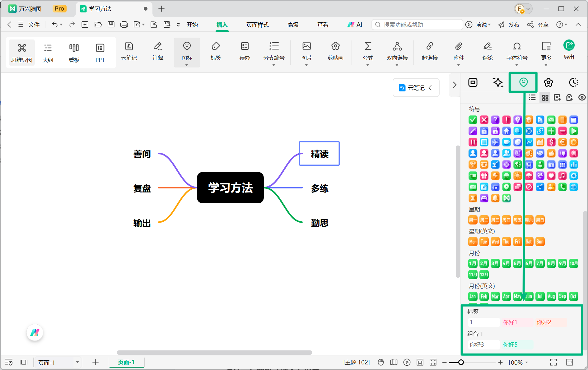The height and width of the screenshot is (370, 588).
Task: Switch icon panel to list view
Action: coord(532,98)
